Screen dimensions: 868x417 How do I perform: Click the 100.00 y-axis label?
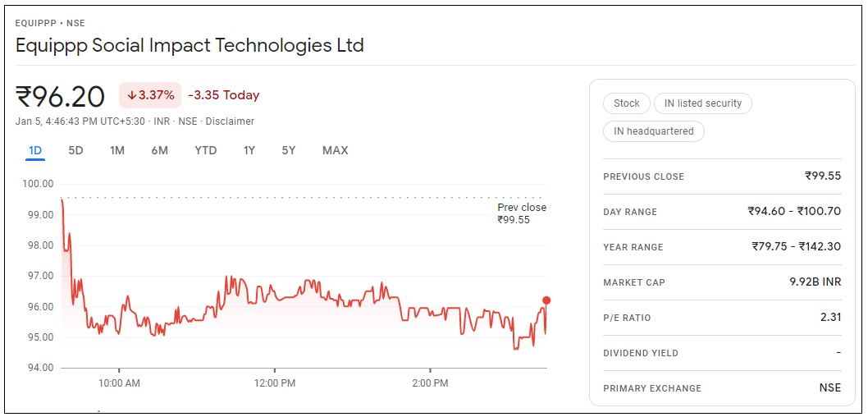tap(37, 184)
